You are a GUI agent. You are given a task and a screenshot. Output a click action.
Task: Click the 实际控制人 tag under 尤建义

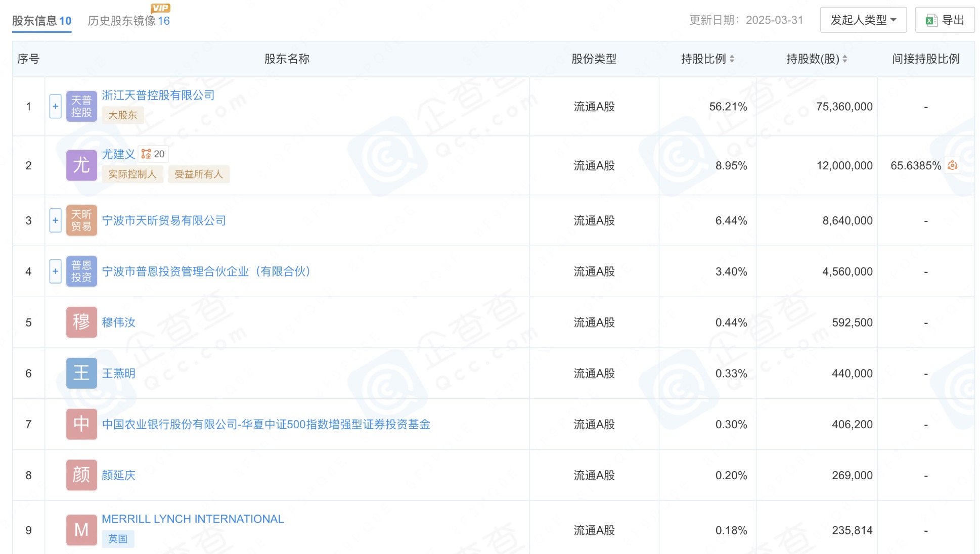132,174
